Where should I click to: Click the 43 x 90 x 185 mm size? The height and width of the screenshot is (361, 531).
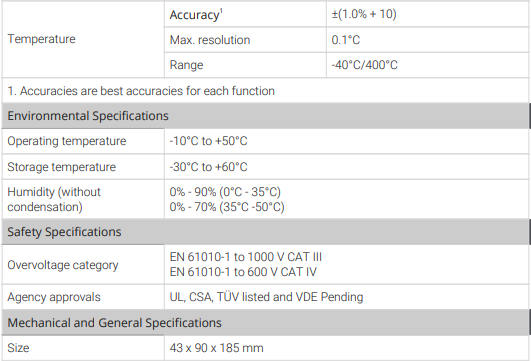pos(216,348)
